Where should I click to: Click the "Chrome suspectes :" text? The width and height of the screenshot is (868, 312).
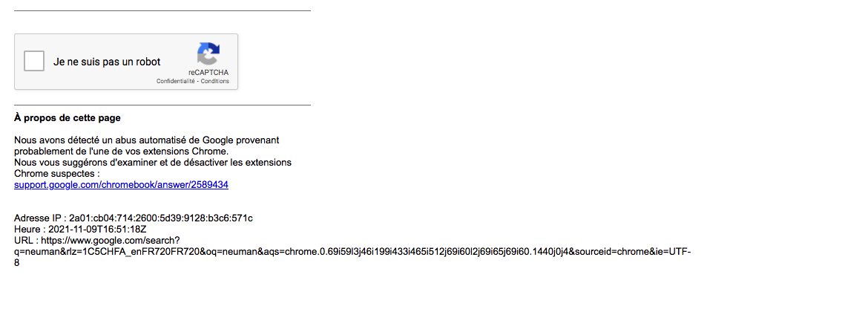point(57,173)
